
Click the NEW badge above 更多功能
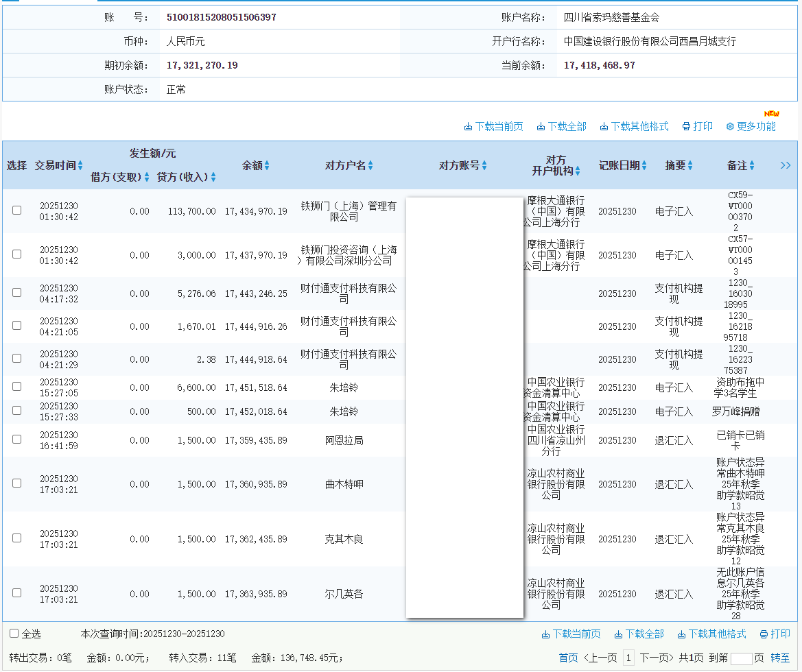(x=771, y=114)
